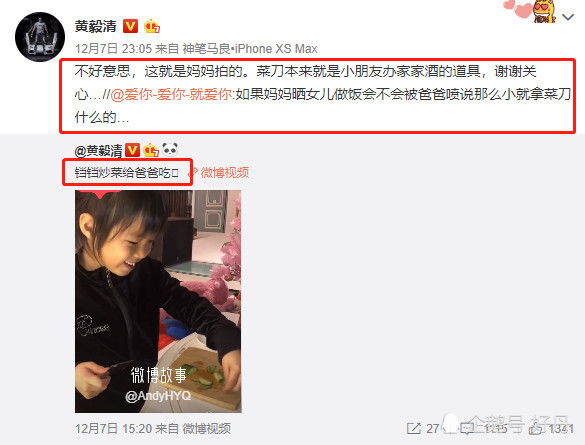Open the 黄毅清 username at top

96,26
